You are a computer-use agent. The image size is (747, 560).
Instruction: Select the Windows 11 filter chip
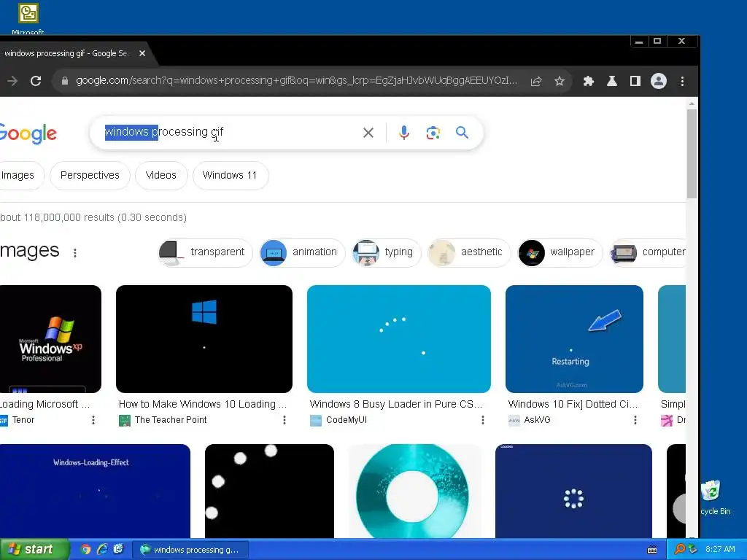pos(230,175)
